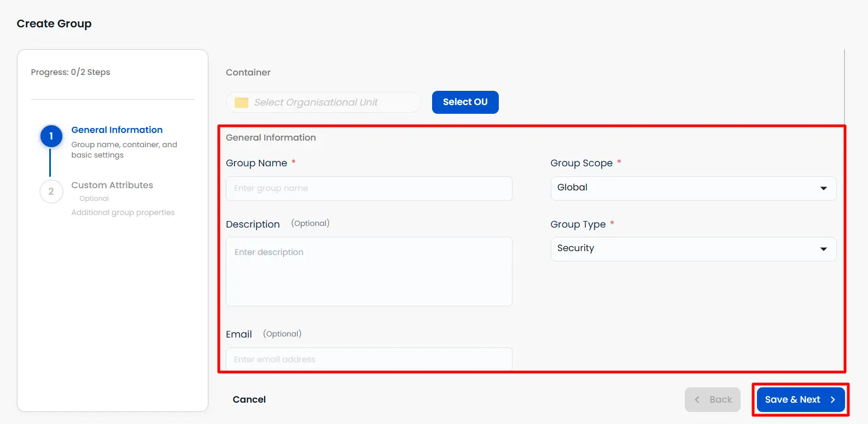Open the Group Scope dropdown showing Global
The width and height of the screenshot is (868, 424).
click(694, 188)
